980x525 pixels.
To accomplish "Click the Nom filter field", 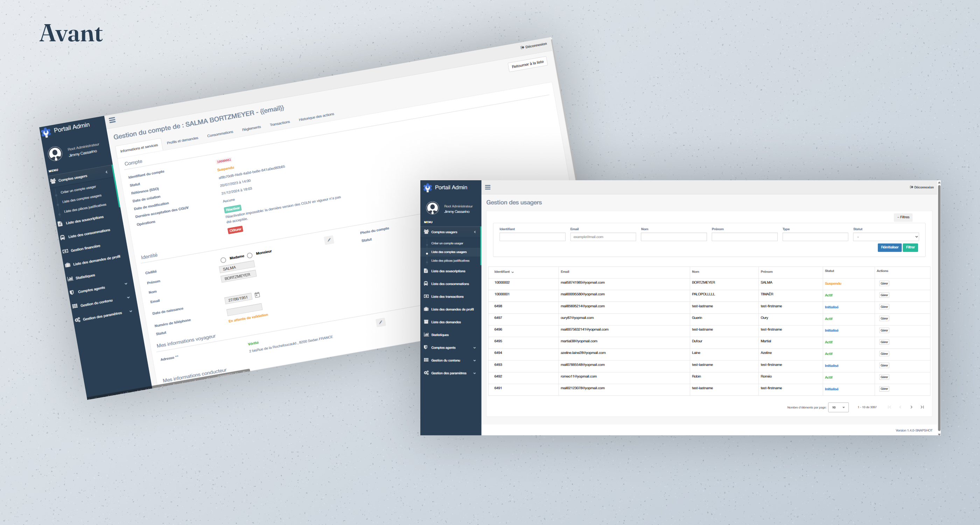I will point(674,237).
